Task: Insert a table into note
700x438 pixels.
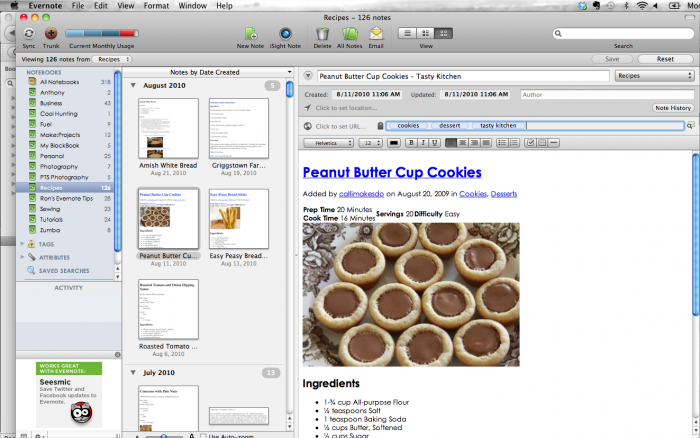Action: tap(542, 143)
